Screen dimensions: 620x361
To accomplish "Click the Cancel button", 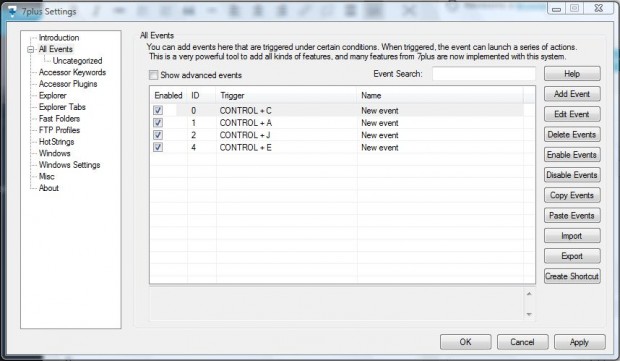I will [522, 342].
